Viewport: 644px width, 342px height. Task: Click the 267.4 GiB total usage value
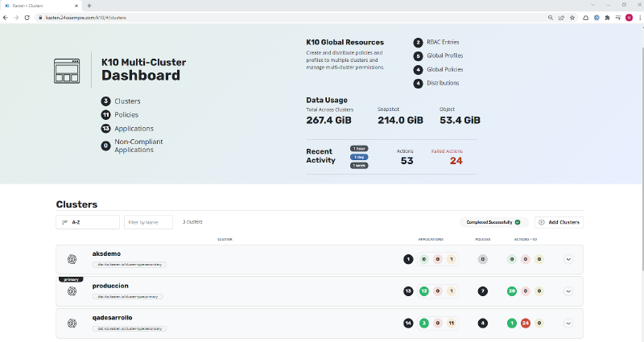point(328,120)
